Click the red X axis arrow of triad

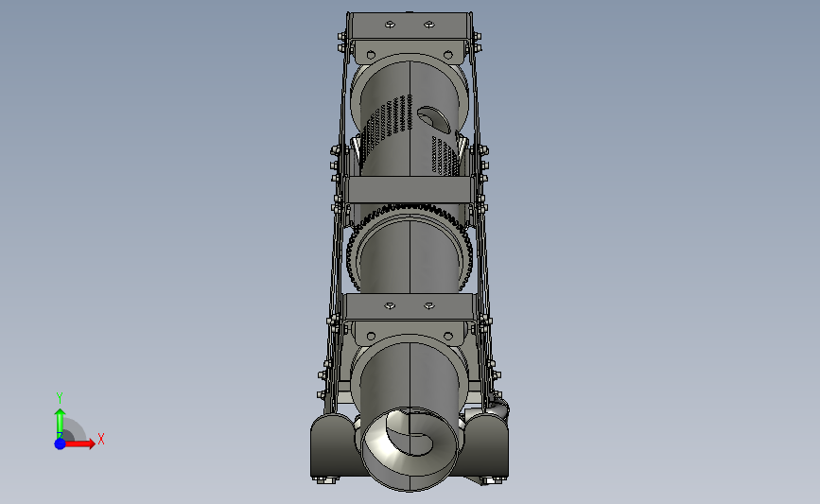click(x=80, y=443)
